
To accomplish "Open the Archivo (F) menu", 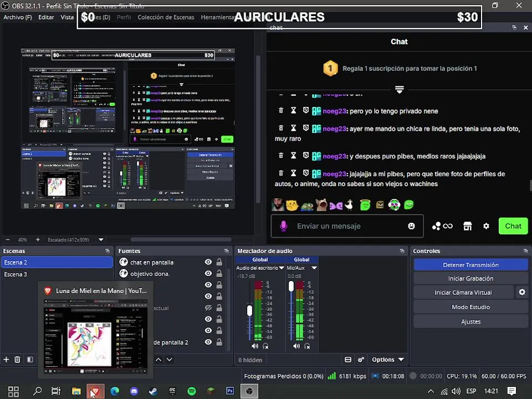I will click(x=18, y=17).
